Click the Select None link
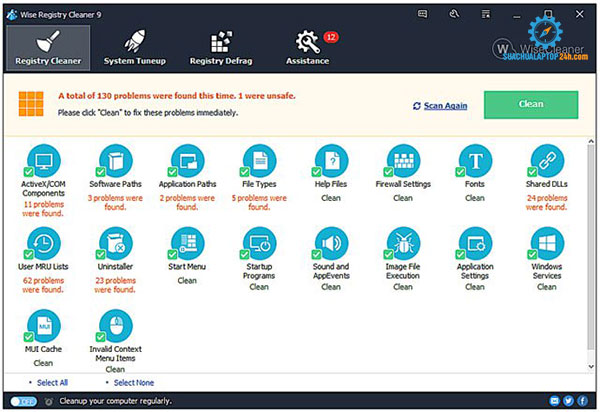This screenshot has width=600, height=412. pyautogui.click(x=134, y=383)
